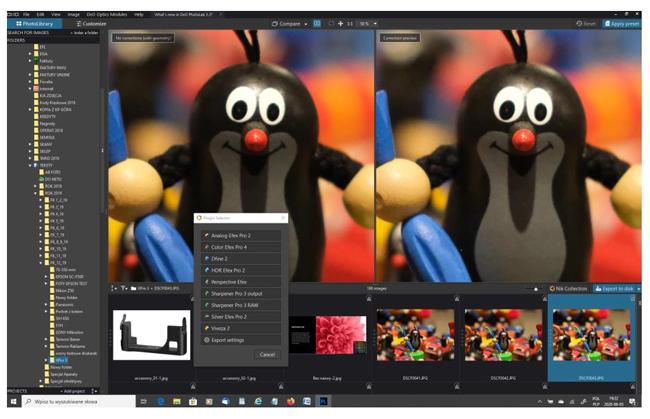Open Sharpener Pro 3 RAW plugin
650x419 pixels.
(241, 305)
